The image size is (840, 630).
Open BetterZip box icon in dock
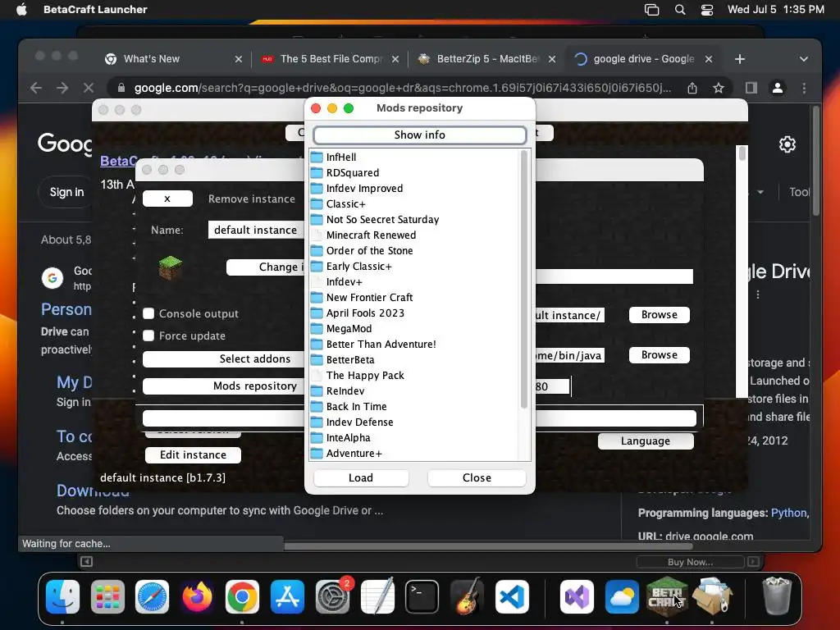711,596
